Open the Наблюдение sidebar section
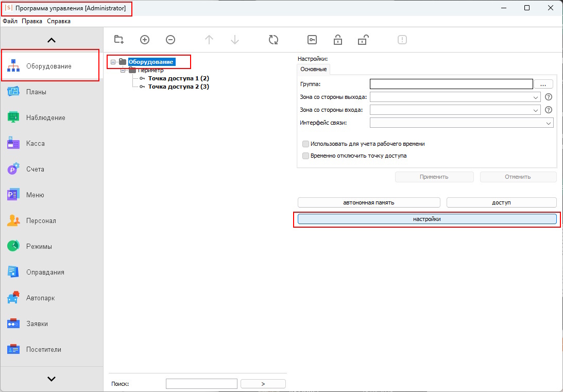 click(52, 118)
